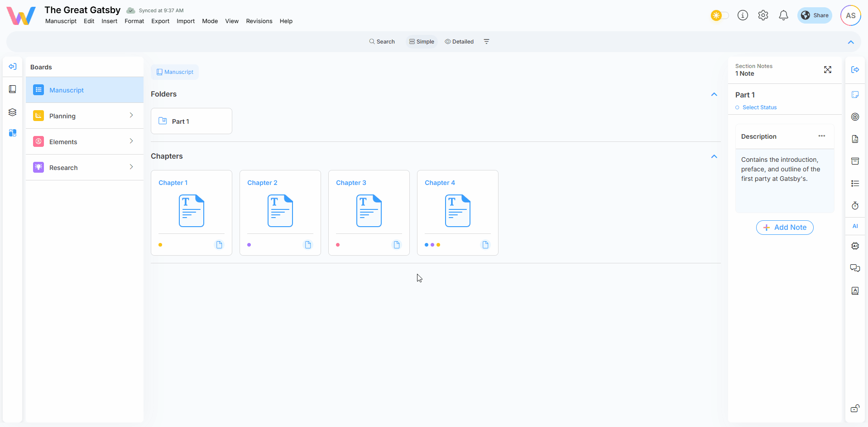This screenshot has width=868, height=427.
Task: Open the Export menu
Action: click(160, 21)
